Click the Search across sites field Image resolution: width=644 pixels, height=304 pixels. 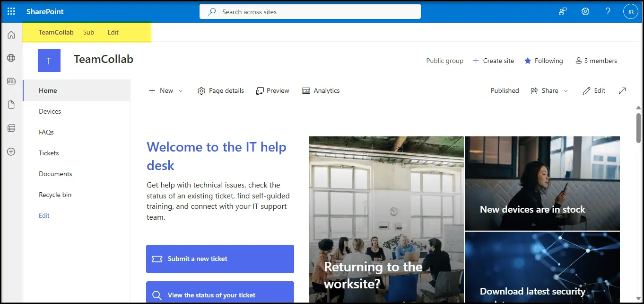click(310, 12)
